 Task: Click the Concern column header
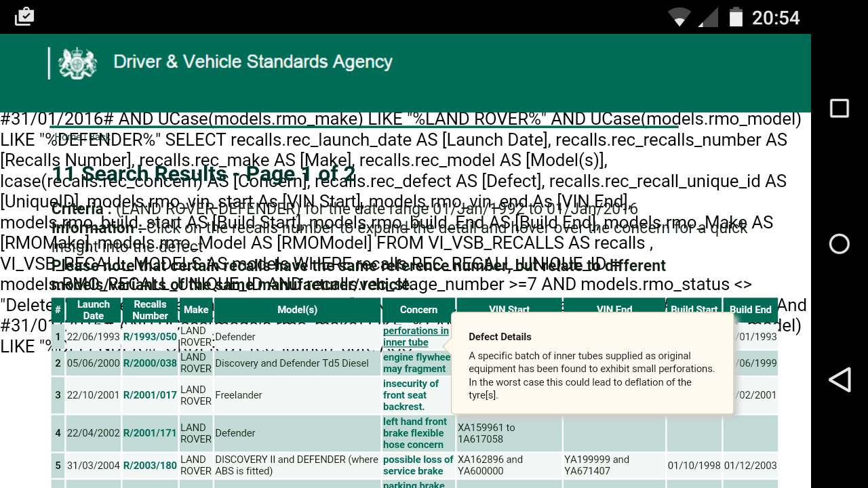(418, 310)
